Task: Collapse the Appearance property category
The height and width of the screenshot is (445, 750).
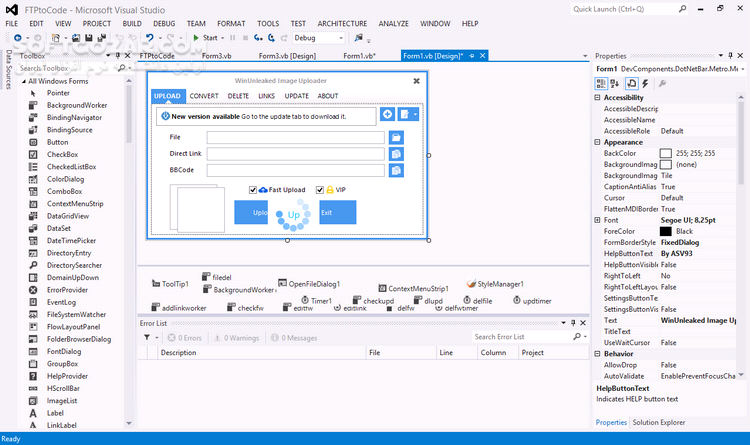Action: click(597, 142)
